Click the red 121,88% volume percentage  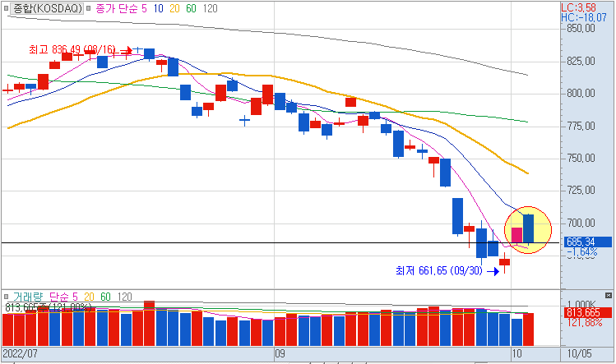(x=585, y=323)
